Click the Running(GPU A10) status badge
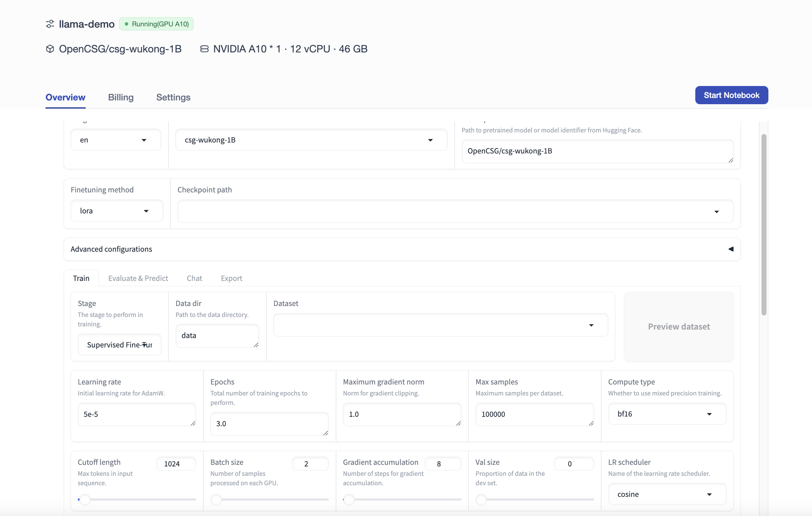This screenshot has height=516, width=812. tap(157, 24)
